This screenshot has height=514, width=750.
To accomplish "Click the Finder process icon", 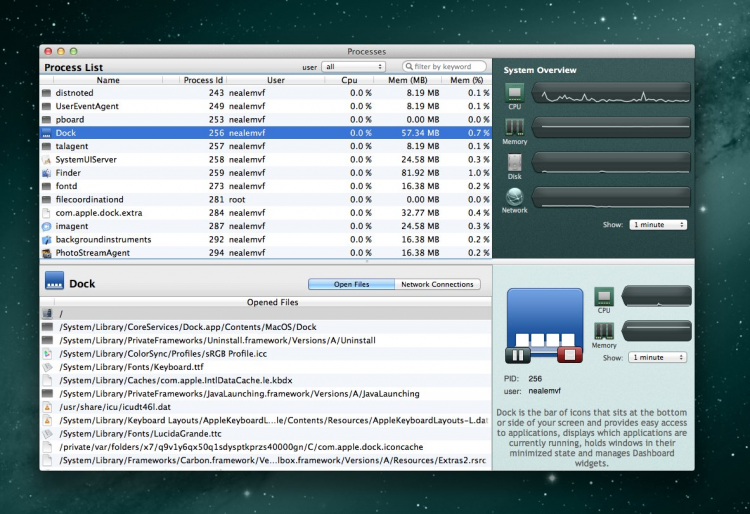I will click(46, 173).
